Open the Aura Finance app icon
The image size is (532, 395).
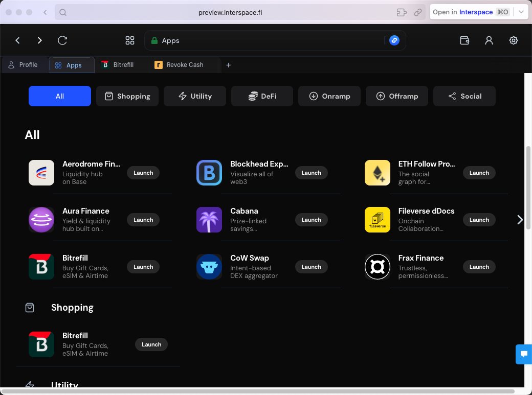click(x=41, y=220)
